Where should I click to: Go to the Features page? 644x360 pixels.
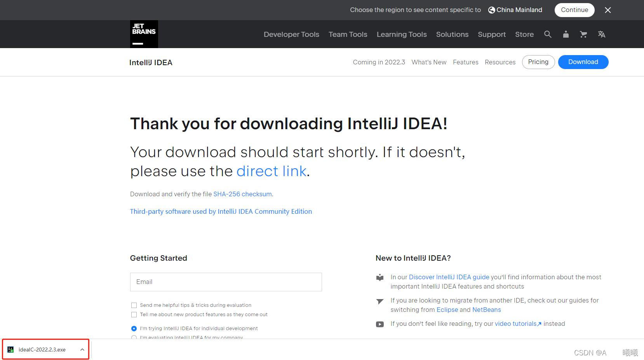[x=465, y=62]
